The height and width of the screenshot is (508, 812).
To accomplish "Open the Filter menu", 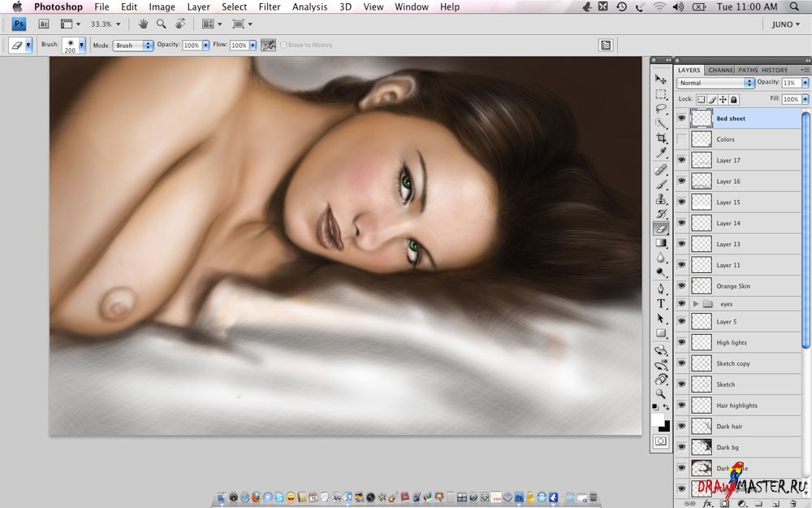I will point(270,7).
